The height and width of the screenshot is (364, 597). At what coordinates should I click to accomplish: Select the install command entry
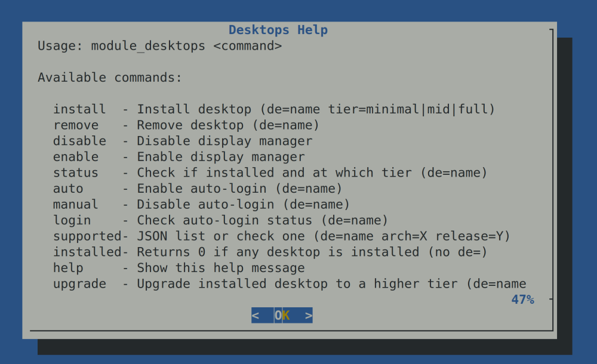[x=79, y=109]
